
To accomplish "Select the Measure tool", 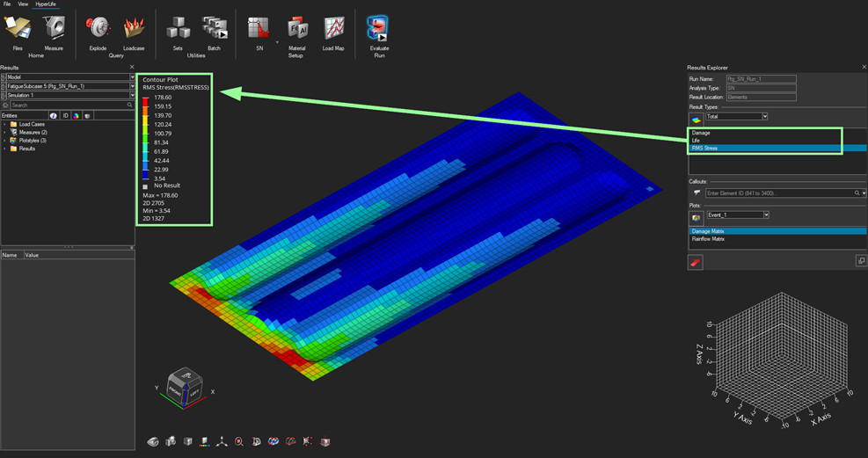I will (54, 32).
